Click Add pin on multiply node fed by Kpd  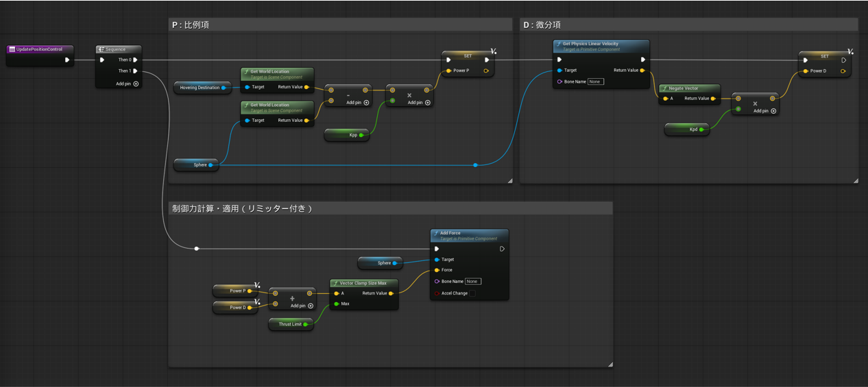[x=773, y=111]
